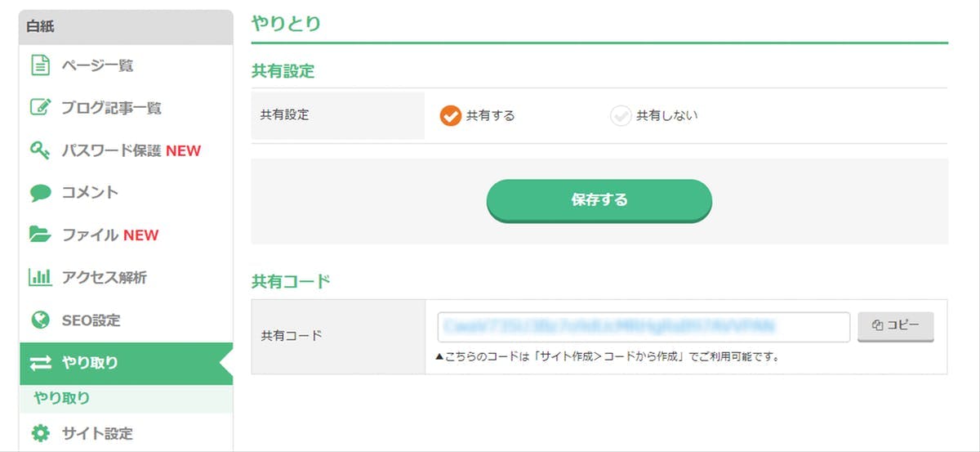
Task: Click the password protection key icon
Action: click(40, 150)
